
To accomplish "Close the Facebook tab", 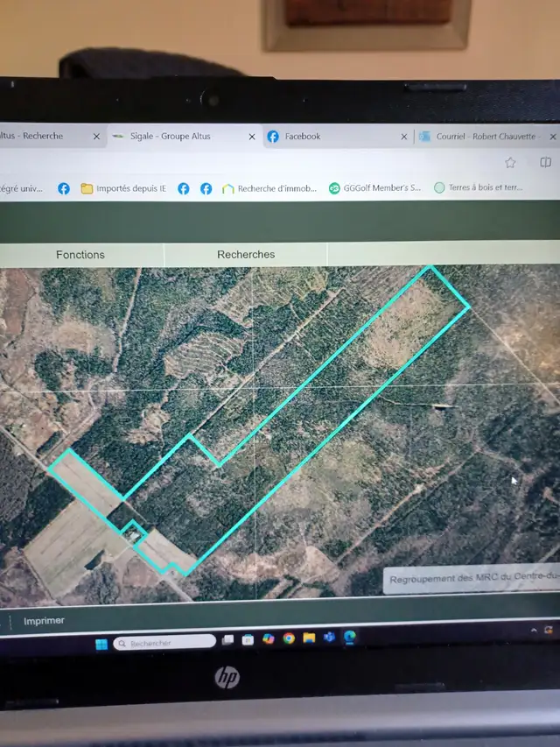I will (x=403, y=137).
